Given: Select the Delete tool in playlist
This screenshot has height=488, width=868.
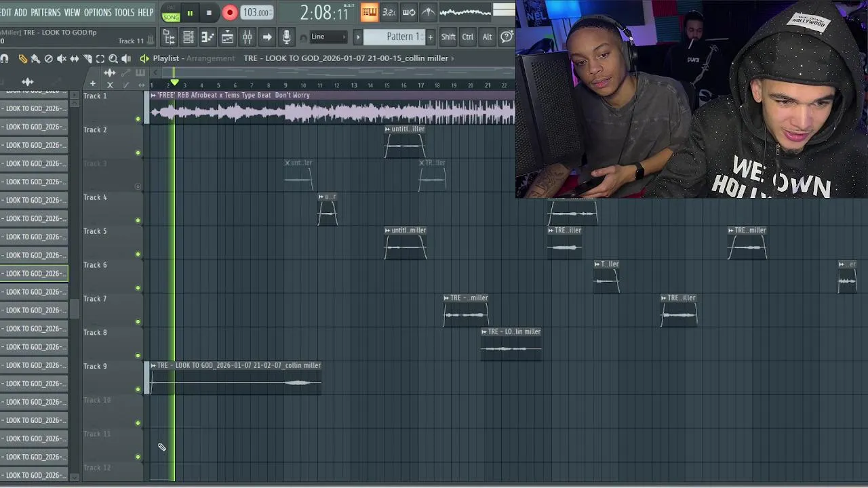Looking at the screenshot, I should (x=48, y=59).
